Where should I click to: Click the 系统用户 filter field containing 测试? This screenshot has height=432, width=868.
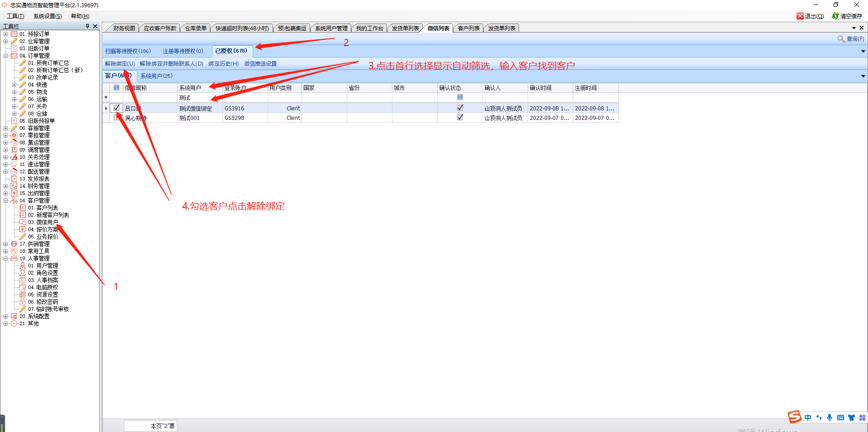point(199,98)
